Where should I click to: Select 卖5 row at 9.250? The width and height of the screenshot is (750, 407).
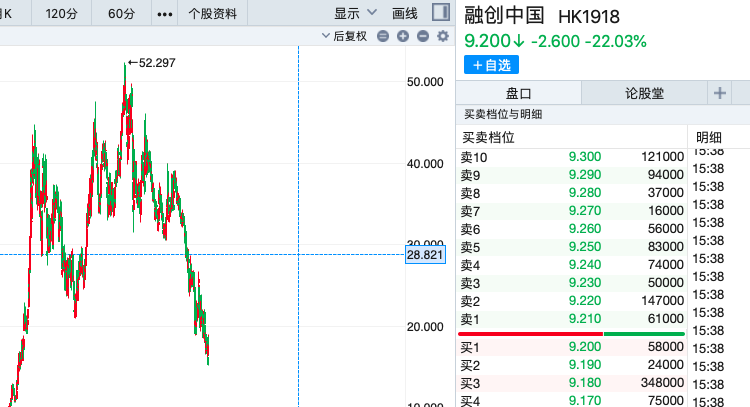point(572,247)
